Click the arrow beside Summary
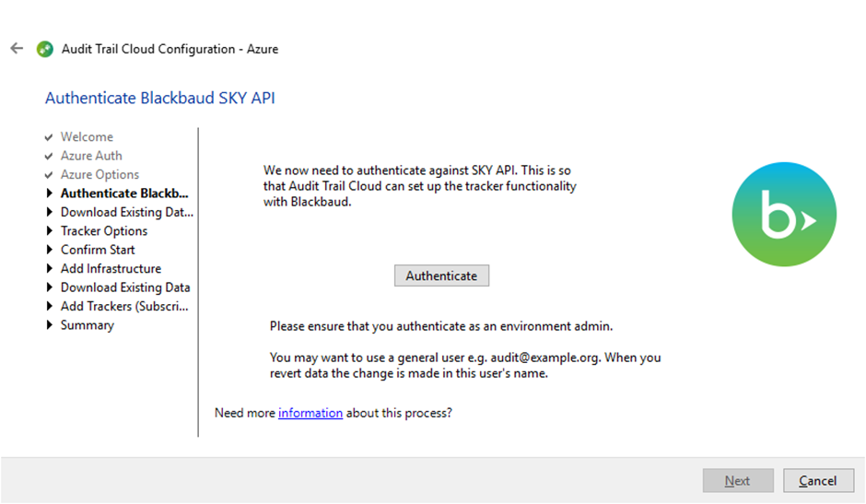The width and height of the screenshot is (866, 504). pos(49,324)
